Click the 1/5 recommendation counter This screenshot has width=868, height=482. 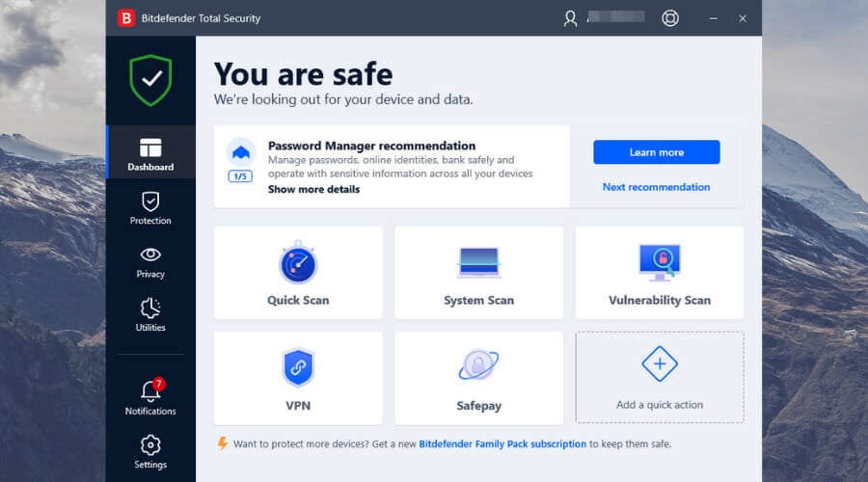tap(240, 176)
